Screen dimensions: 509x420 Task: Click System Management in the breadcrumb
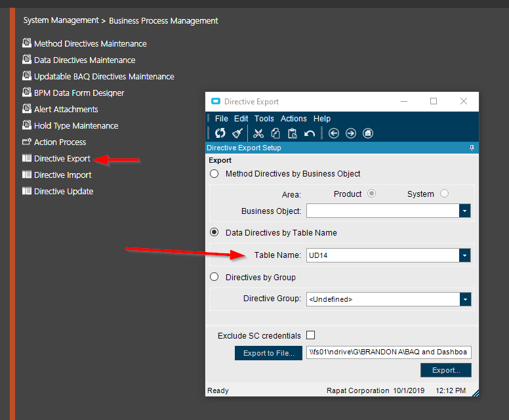[x=61, y=20]
